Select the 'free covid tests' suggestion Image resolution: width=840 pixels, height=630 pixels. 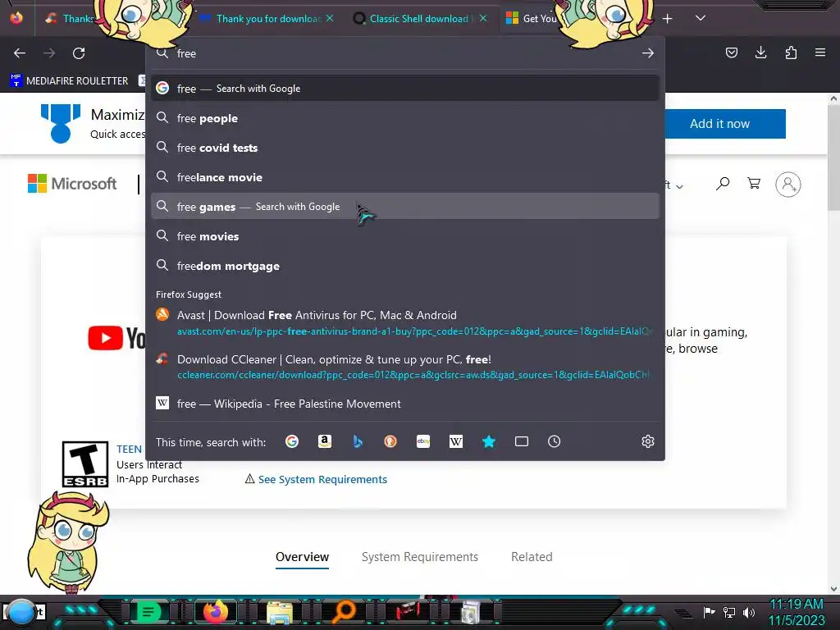click(405, 148)
